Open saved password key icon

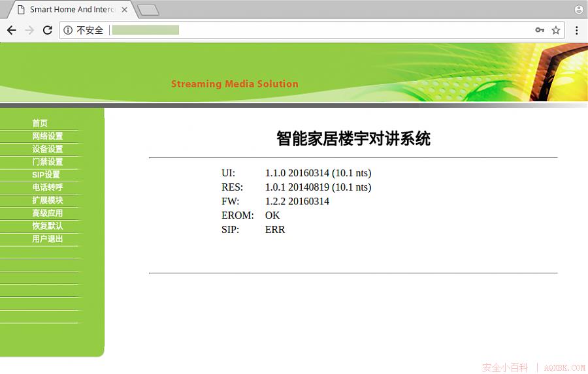tap(540, 30)
